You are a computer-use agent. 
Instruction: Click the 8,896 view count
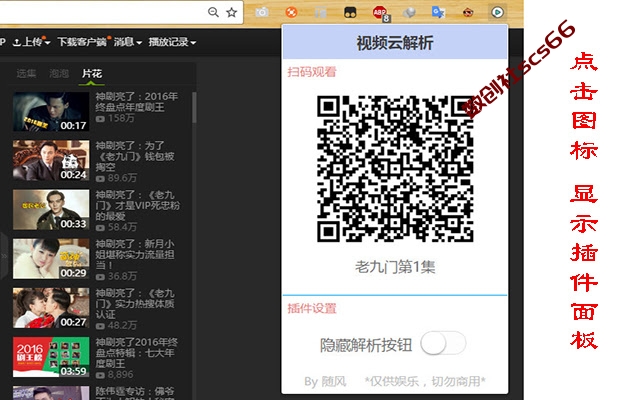point(120,374)
